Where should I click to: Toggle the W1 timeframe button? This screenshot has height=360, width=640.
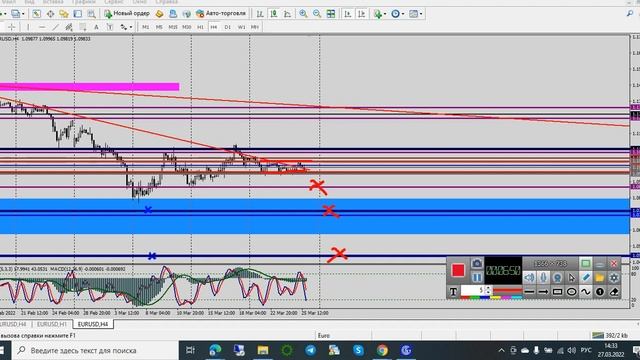pos(242,27)
